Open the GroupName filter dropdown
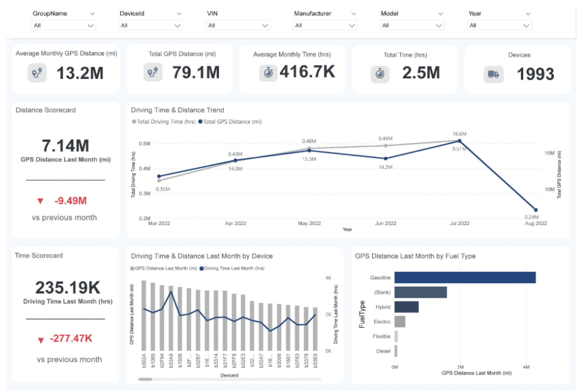Screen dimensions: 585x392 (x=64, y=25)
